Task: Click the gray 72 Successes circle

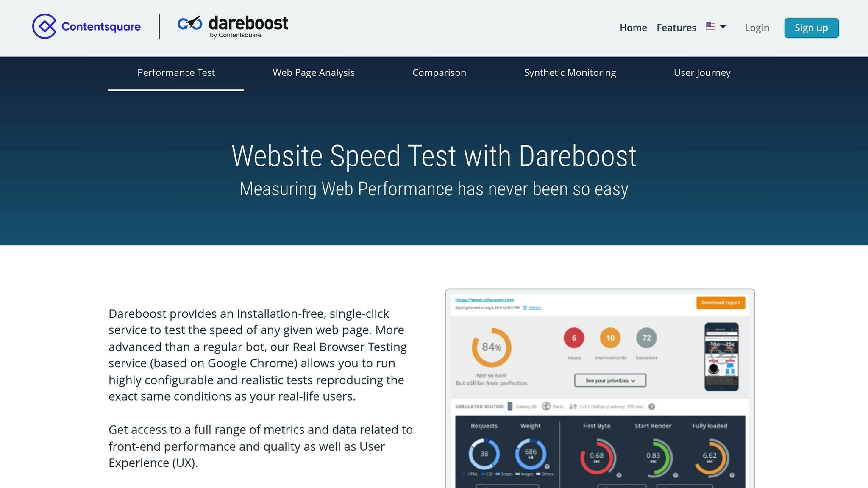Action: click(x=646, y=338)
